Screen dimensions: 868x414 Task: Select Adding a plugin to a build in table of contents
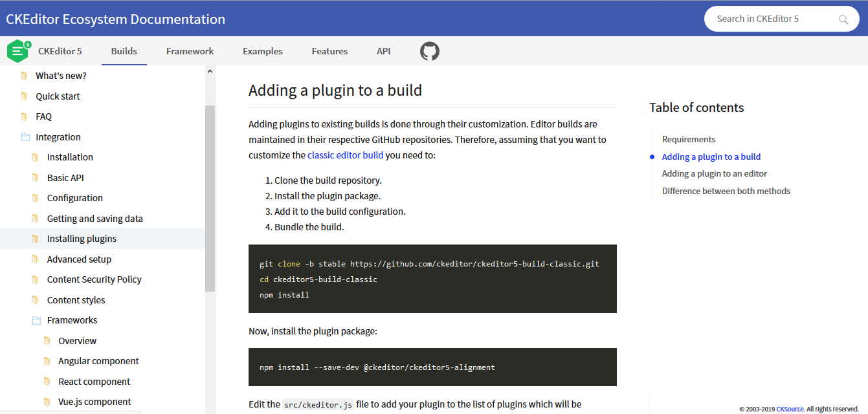[x=711, y=157]
